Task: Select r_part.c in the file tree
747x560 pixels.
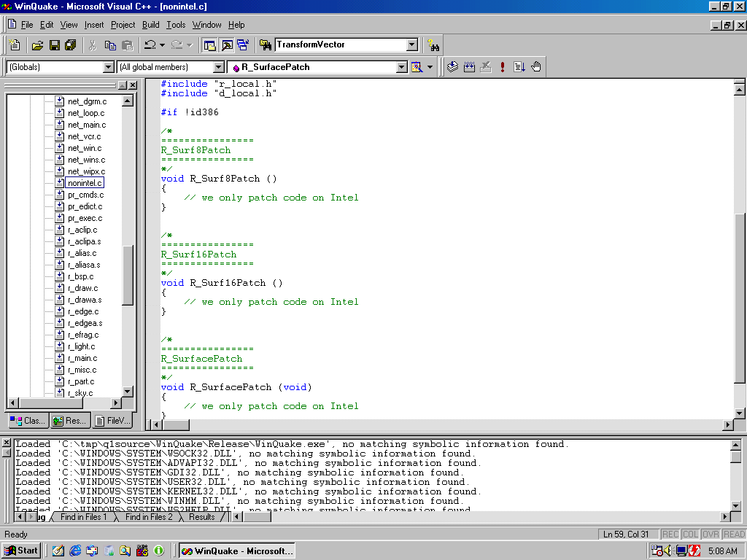Action: (81, 381)
